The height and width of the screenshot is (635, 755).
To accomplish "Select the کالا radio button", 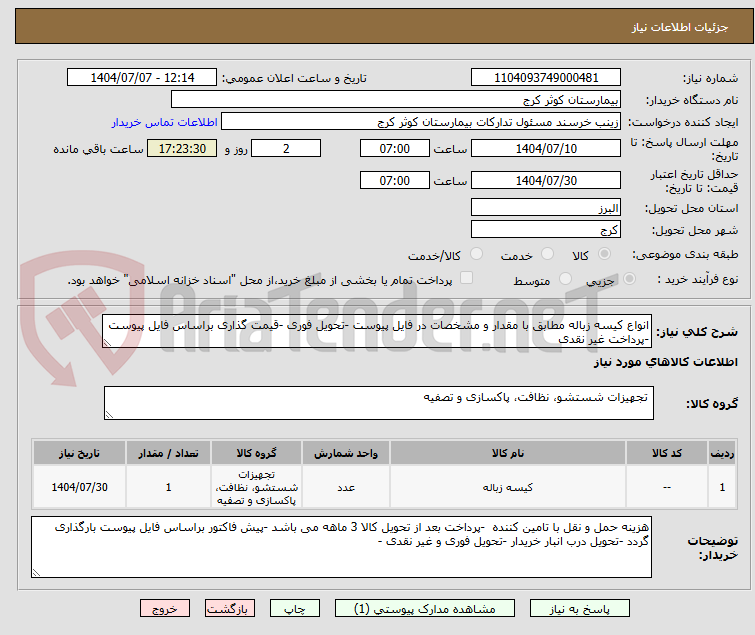I will [604, 254].
